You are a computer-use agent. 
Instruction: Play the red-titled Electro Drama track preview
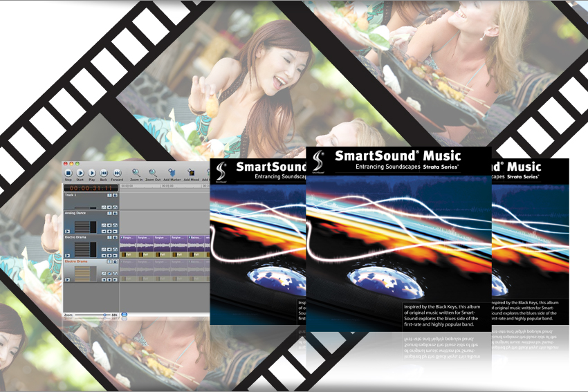point(68,279)
